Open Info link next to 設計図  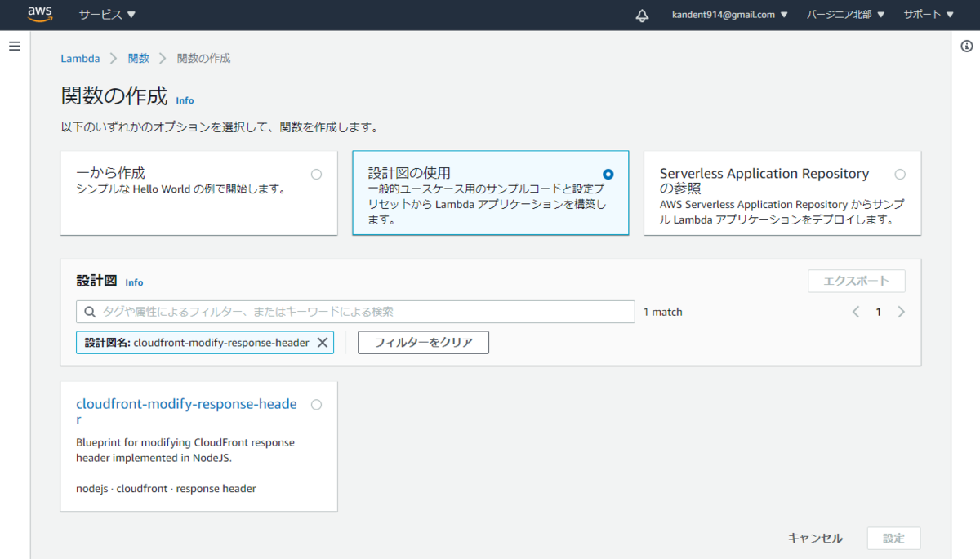click(134, 282)
